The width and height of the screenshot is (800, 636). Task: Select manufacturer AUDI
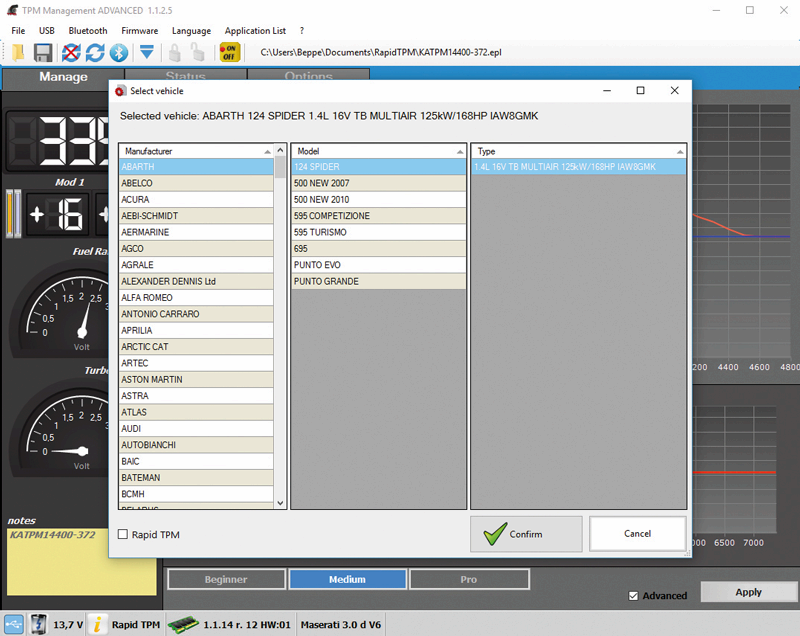point(196,428)
